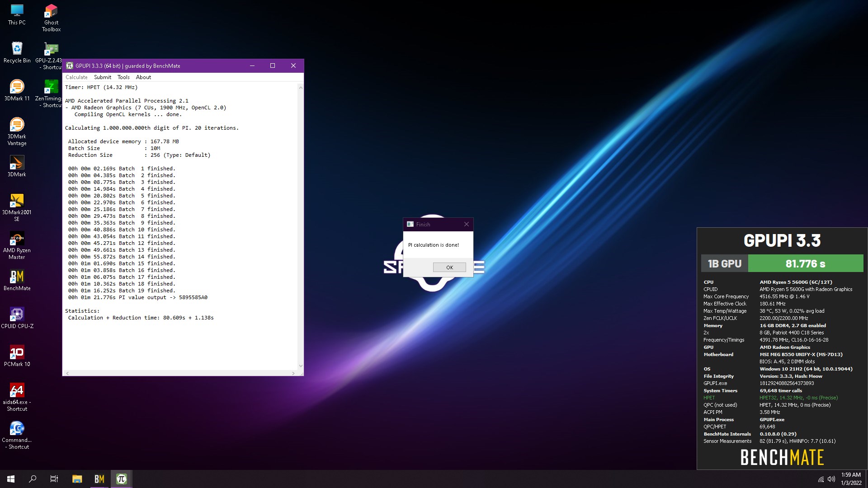Maximize the GPUPI window
This screenshot has height=488, width=868.
[273, 66]
